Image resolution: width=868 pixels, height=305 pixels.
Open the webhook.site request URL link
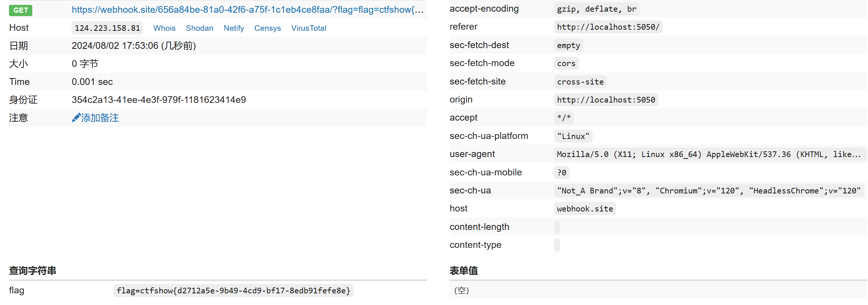click(247, 10)
